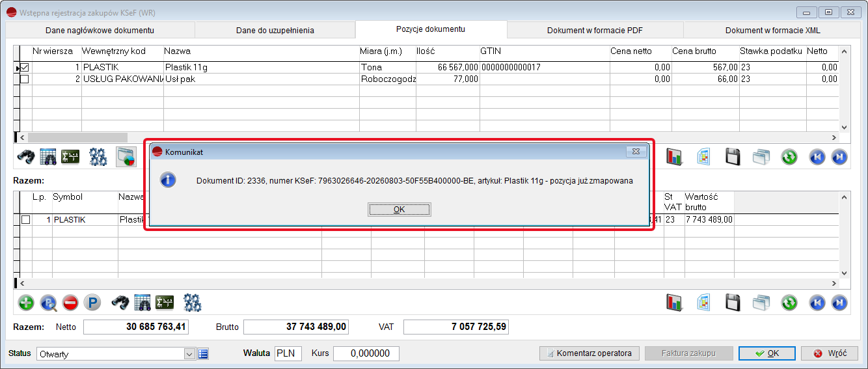Click the report sheet icon in lower toolbar
Screen dimensions: 868x369
tap(704, 303)
